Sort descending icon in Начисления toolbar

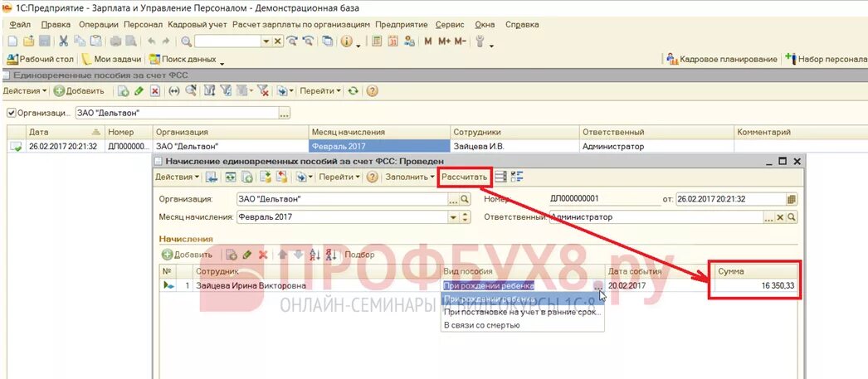(332, 255)
